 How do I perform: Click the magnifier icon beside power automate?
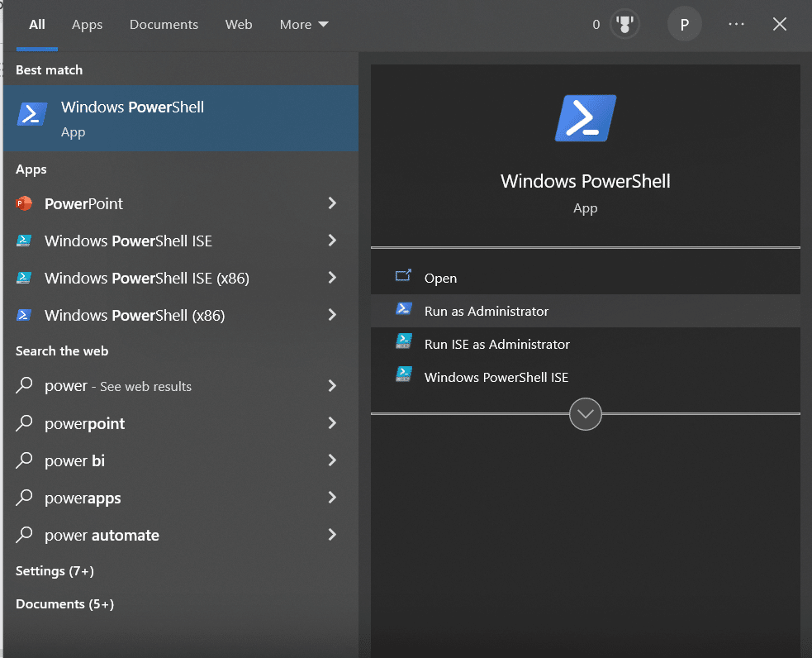click(x=24, y=535)
